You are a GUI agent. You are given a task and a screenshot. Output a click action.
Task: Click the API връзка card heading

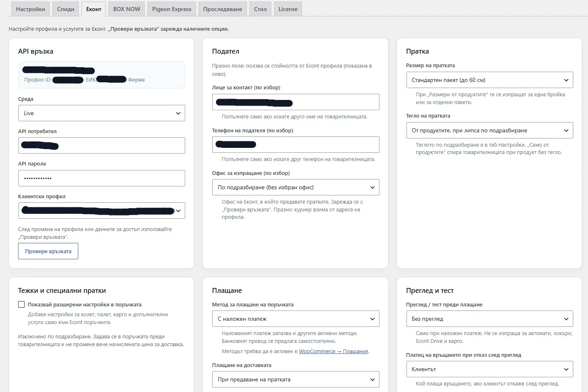[x=36, y=51]
